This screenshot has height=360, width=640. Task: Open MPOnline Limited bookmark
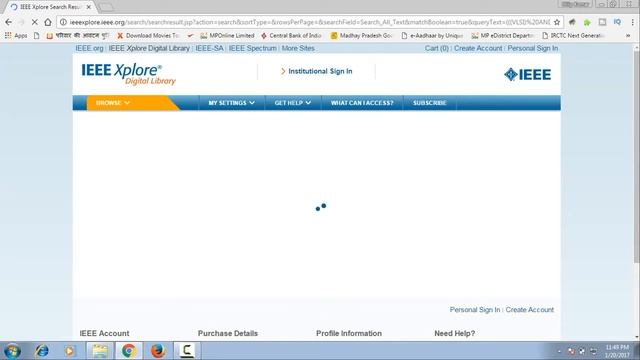(x=227, y=36)
